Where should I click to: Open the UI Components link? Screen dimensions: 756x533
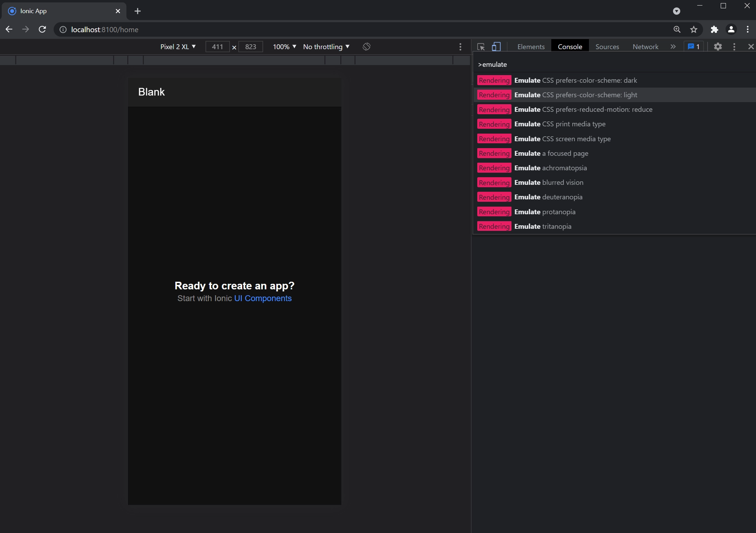(x=262, y=298)
